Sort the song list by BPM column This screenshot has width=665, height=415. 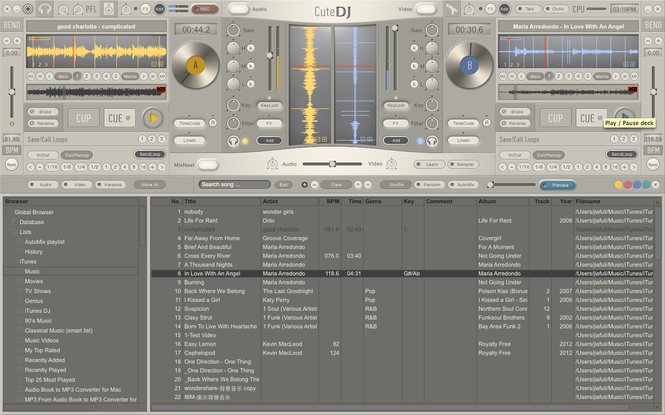click(x=332, y=201)
